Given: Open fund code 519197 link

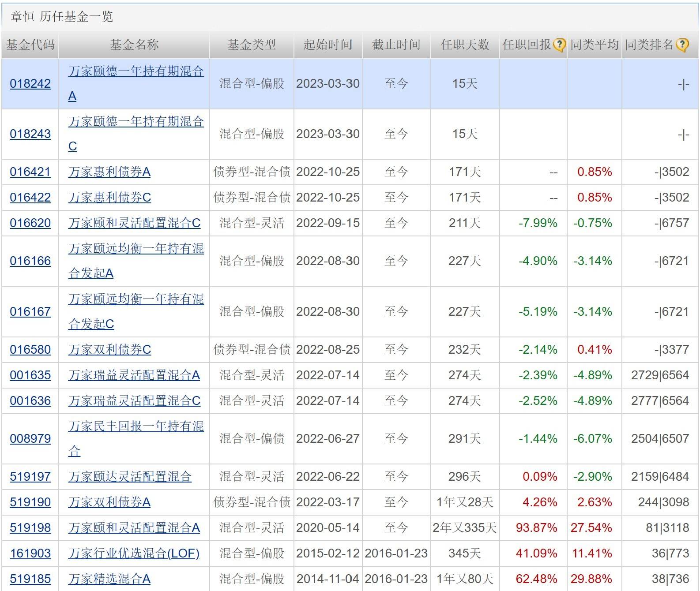Looking at the screenshot, I should tap(30, 477).
